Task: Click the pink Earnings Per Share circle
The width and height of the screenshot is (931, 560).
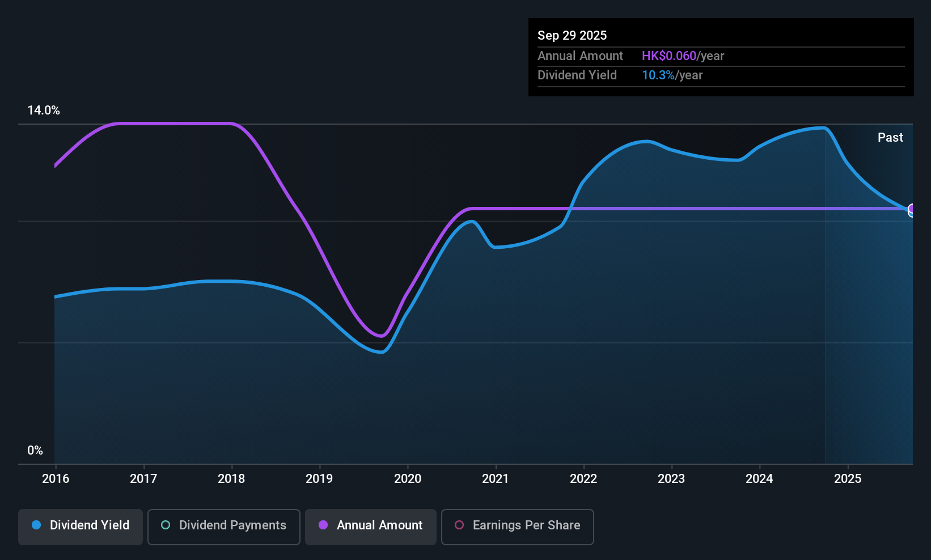Action: [459, 525]
